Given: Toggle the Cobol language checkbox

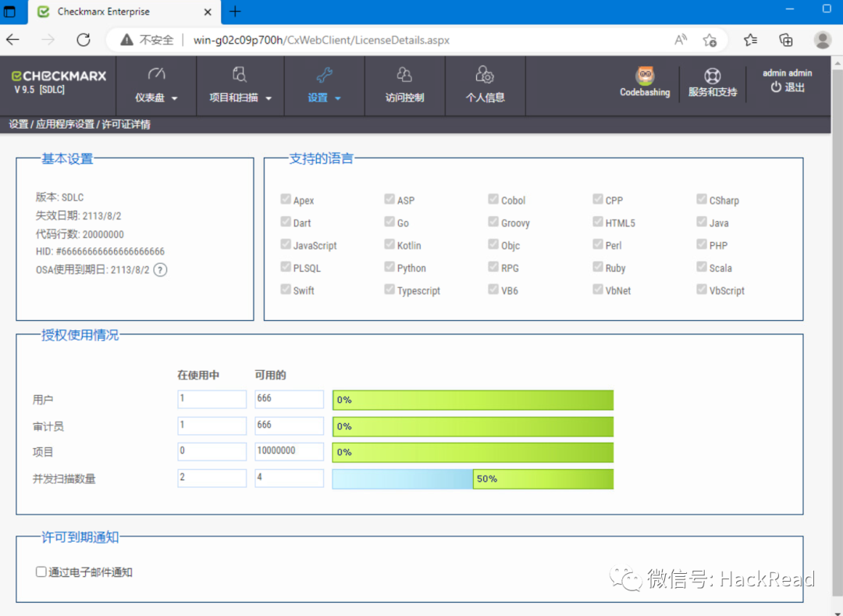Looking at the screenshot, I should coord(493,199).
